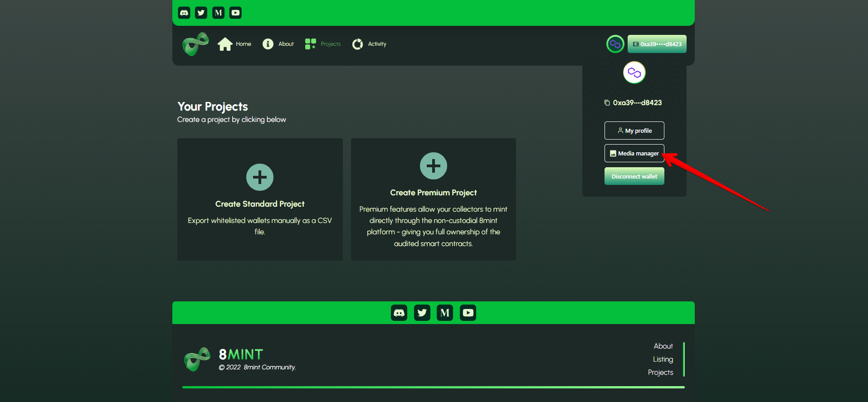Open Discord icon in top bar
The height and width of the screenshot is (402, 868).
(184, 13)
